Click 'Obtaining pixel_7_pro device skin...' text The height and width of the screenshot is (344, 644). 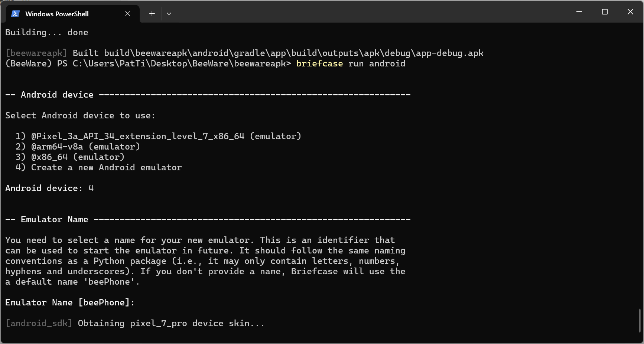[171, 323]
